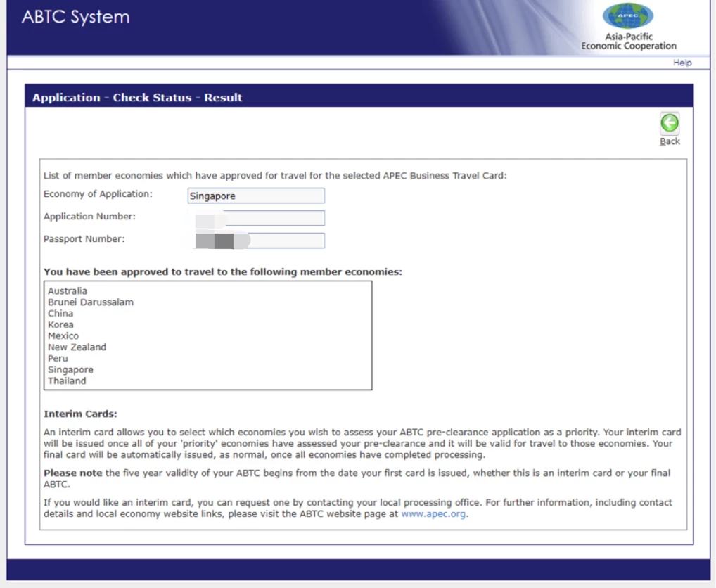Click the Application - Check Status - Result heading
The image size is (716, 588).
(137, 98)
